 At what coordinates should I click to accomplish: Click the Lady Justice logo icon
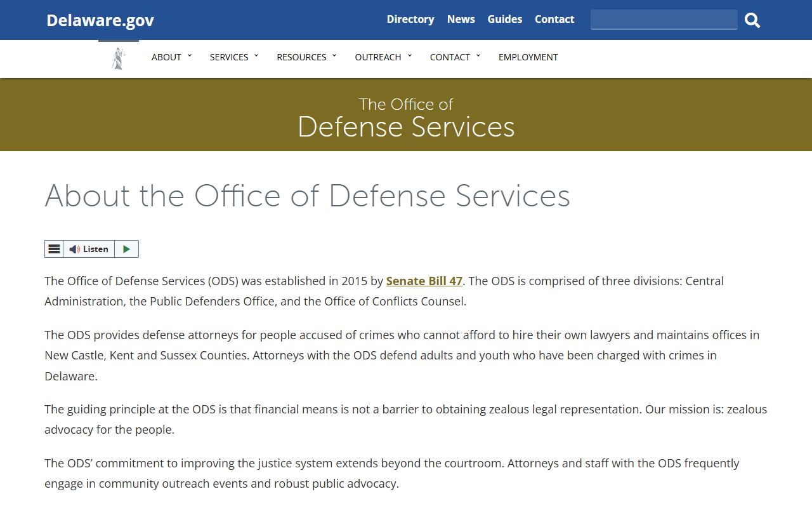(x=118, y=58)
